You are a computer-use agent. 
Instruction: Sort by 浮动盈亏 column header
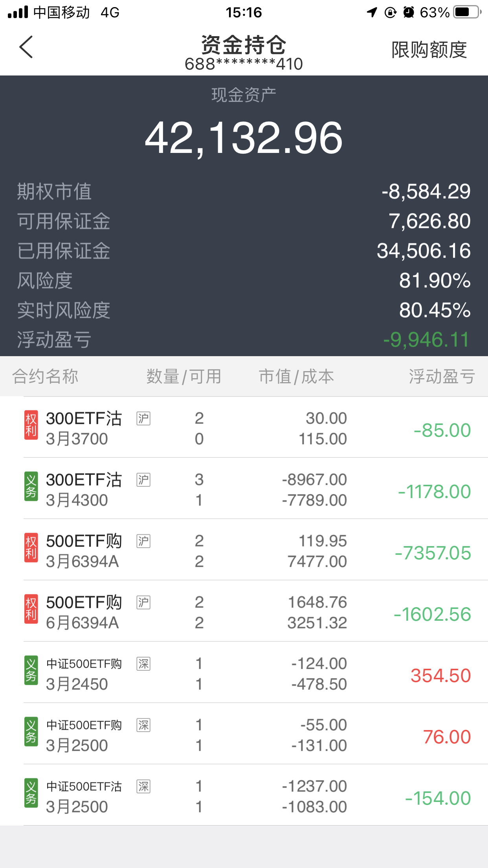tap(442, 377)
